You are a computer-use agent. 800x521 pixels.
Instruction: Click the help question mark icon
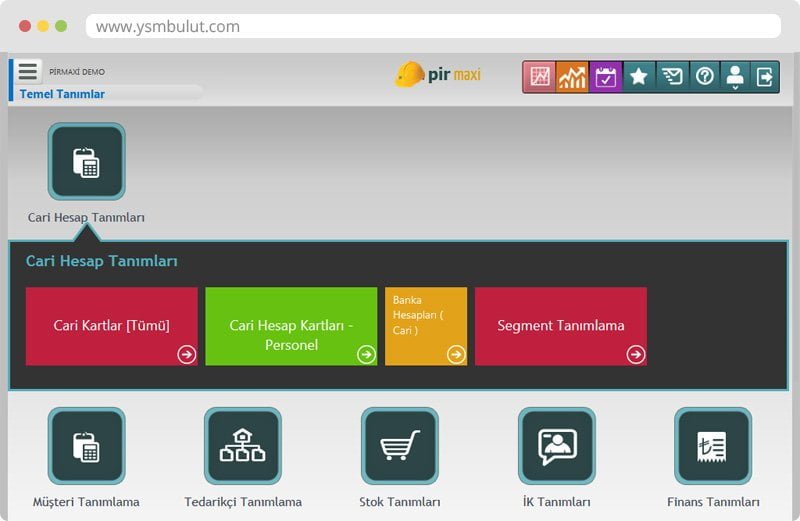click(x=704, y=77)
